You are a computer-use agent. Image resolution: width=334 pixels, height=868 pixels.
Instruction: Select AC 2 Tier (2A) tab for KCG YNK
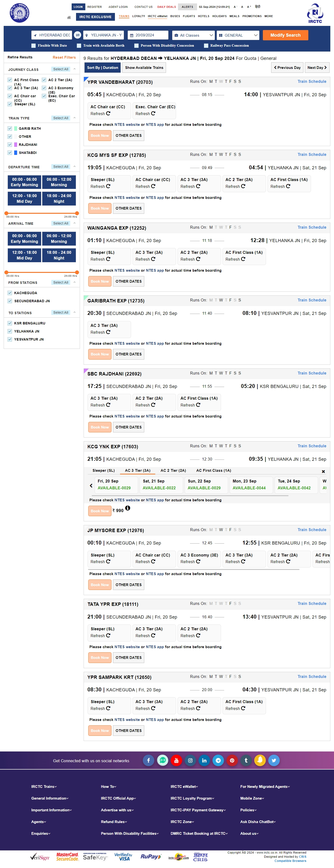[173, 470]
